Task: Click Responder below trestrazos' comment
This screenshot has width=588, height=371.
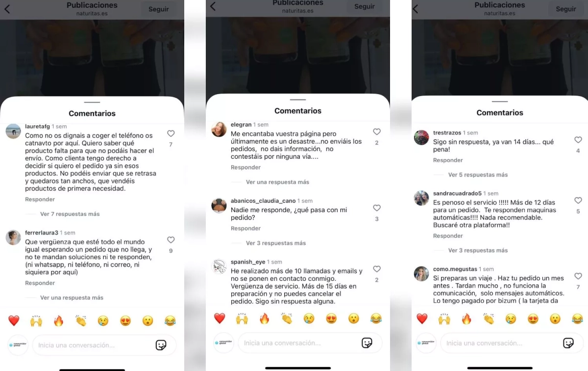Action: (448, 160)
